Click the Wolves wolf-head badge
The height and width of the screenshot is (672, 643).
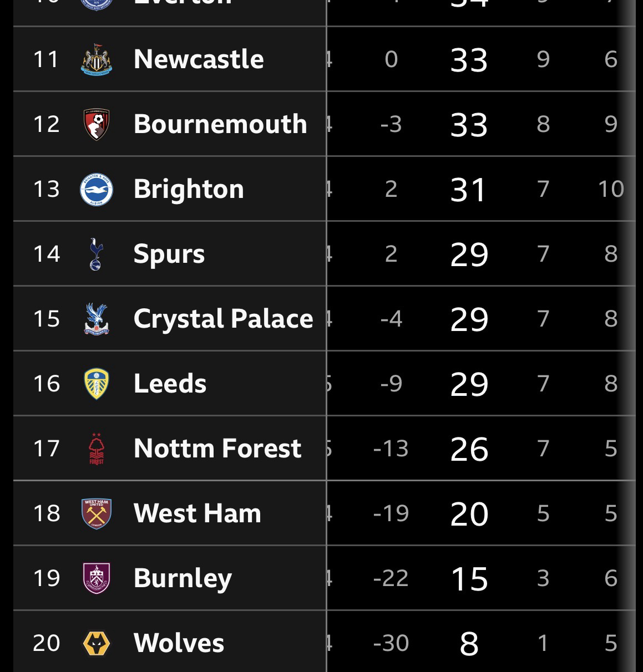pos(97,643)
